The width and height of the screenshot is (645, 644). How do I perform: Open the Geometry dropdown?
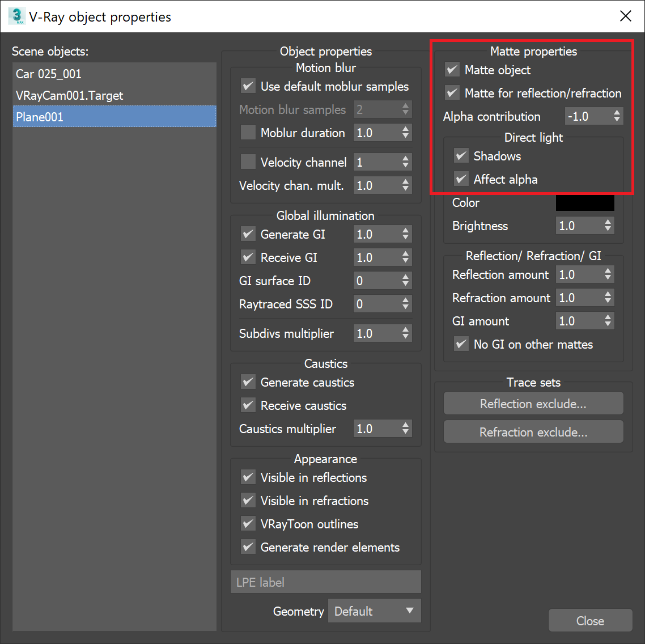click(x=374, y=611)
